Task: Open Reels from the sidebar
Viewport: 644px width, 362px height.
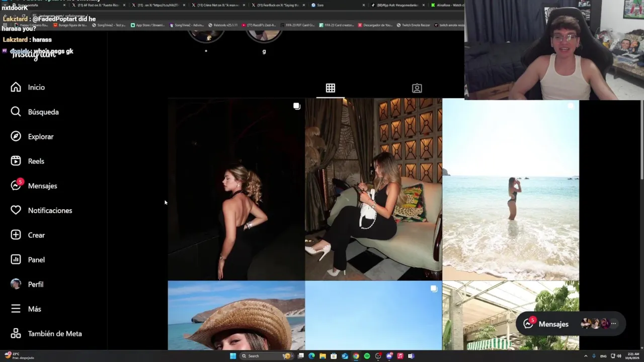Action: (x=28, y=161)
